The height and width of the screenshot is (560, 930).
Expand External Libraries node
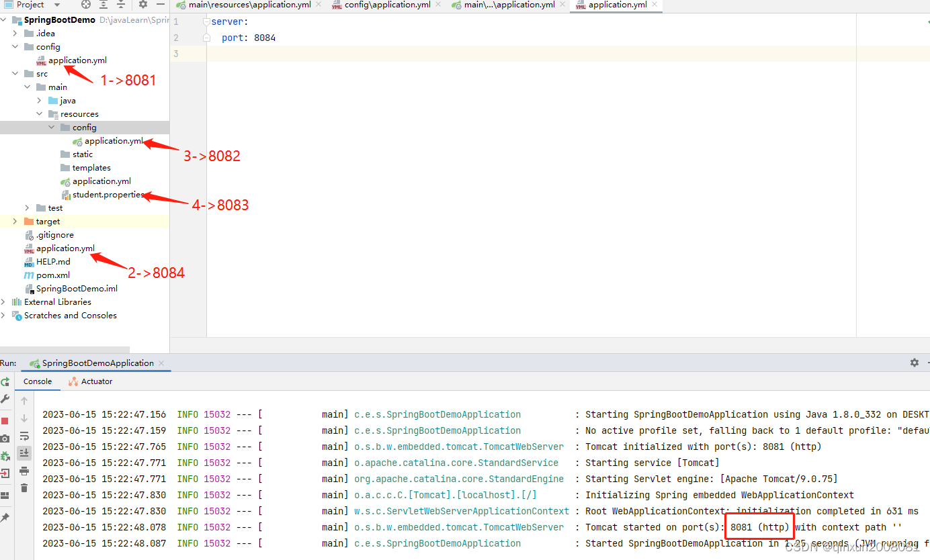(x=4, y=302)
